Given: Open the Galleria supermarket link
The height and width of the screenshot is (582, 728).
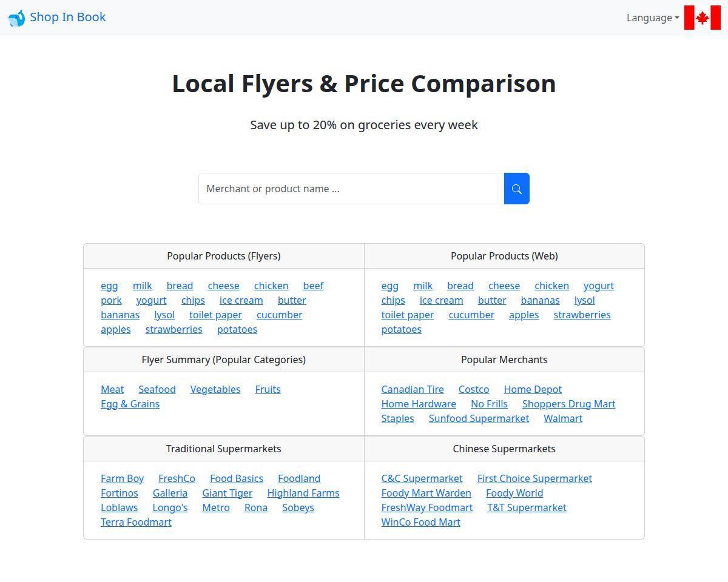Looking at the screenshot, I should click(x=170, y=493).
